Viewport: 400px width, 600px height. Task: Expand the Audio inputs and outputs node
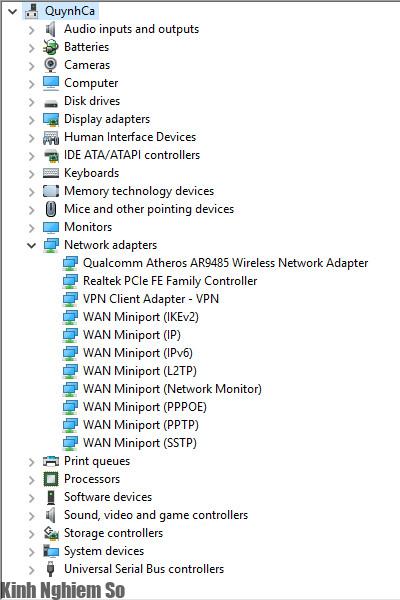(x=31, y=29)
